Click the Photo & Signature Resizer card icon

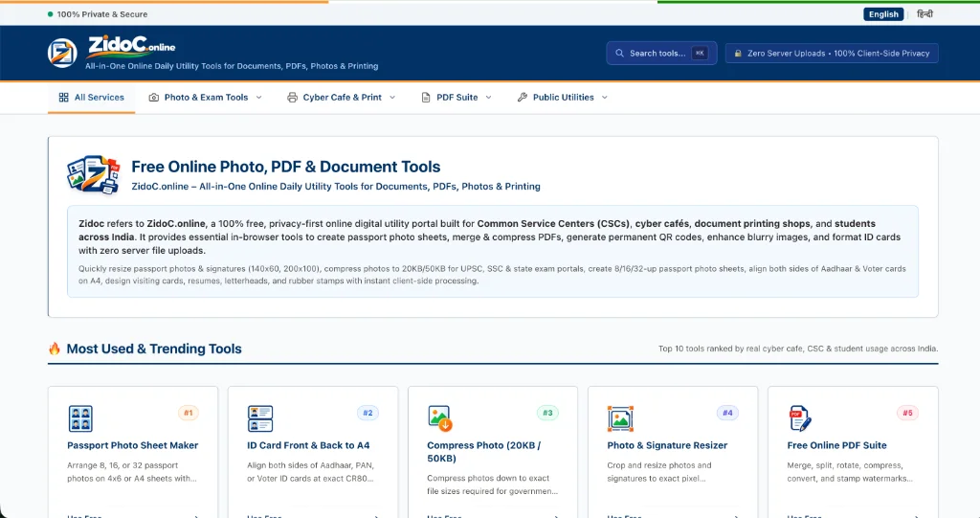(620, 418)
